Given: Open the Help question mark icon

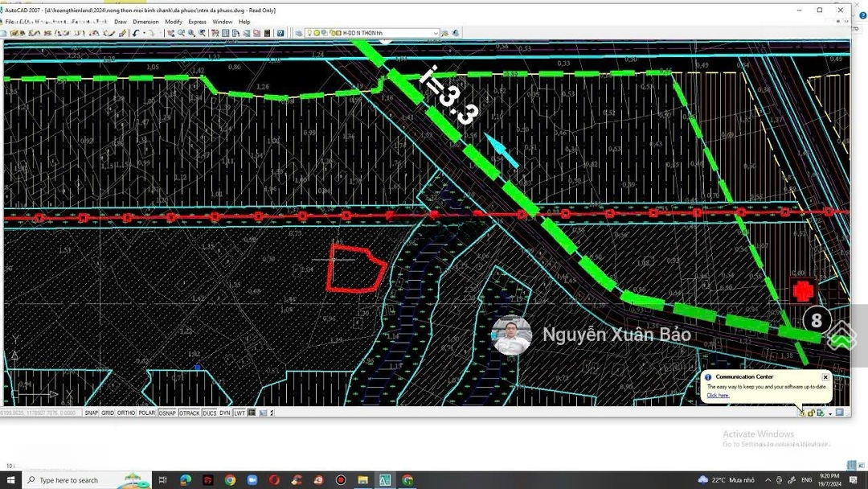Looking at the screenshot, I should (x=280, y=33).
